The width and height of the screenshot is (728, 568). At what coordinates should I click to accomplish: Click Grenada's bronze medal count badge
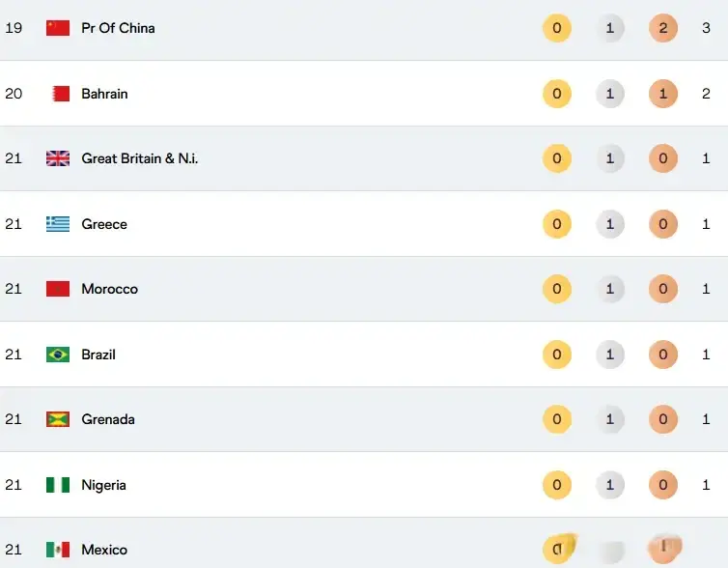(x=663, y=419)
